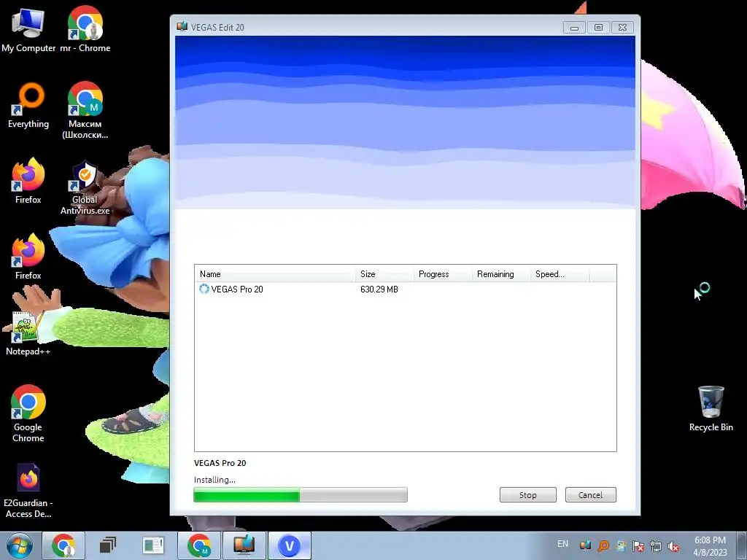Click the network tray icon
Image resolution: width=747 pixels, height=560 pixels.
pos(656,545)
